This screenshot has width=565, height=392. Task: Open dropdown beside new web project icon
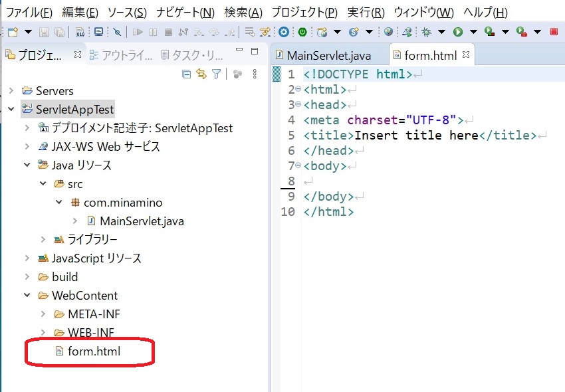[337, 32]
